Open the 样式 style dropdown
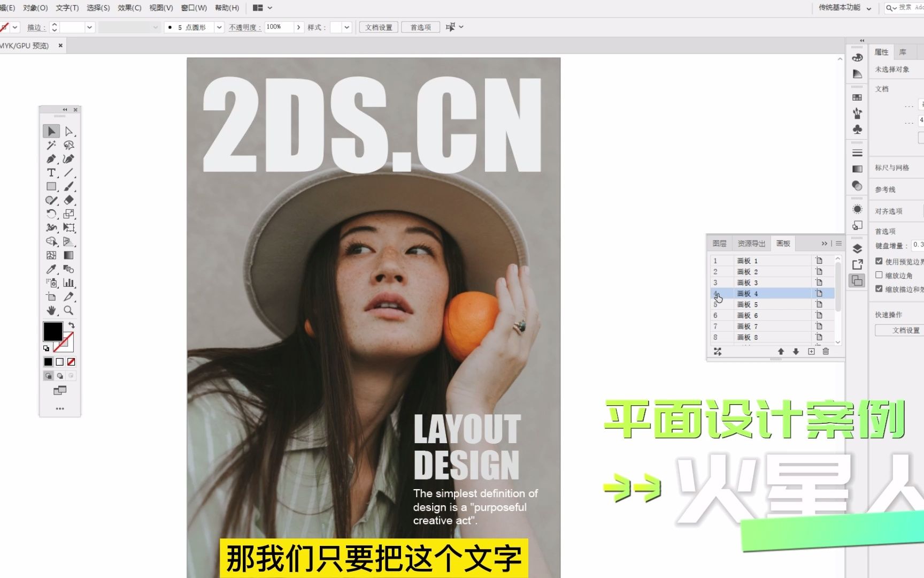Image resolution: width=924 pixels, height=578 pixels. (x=347, y=27)
